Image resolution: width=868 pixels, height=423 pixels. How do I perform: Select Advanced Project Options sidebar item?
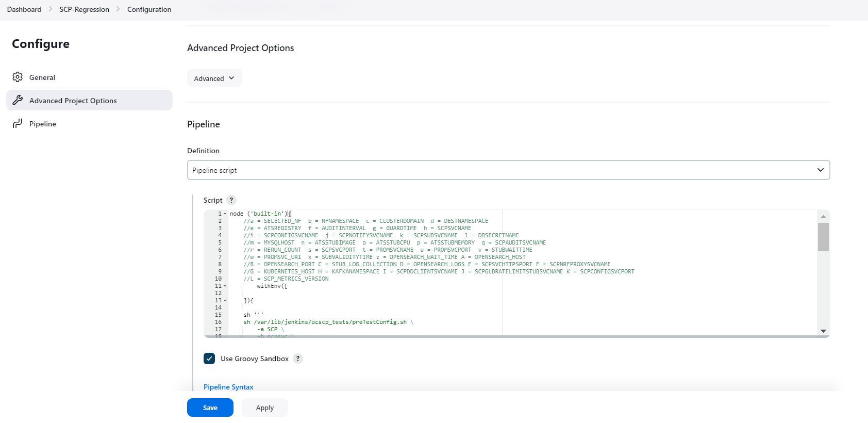[x=89, y=100]
